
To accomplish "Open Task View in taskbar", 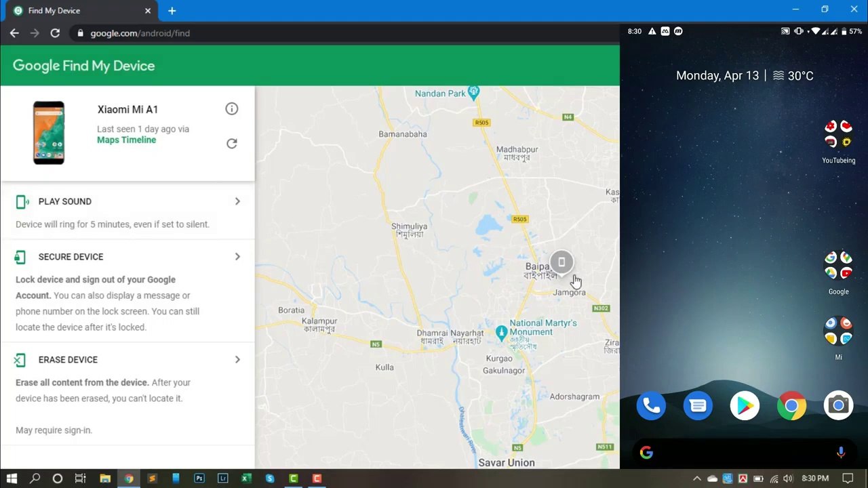I will click(80, 479).
